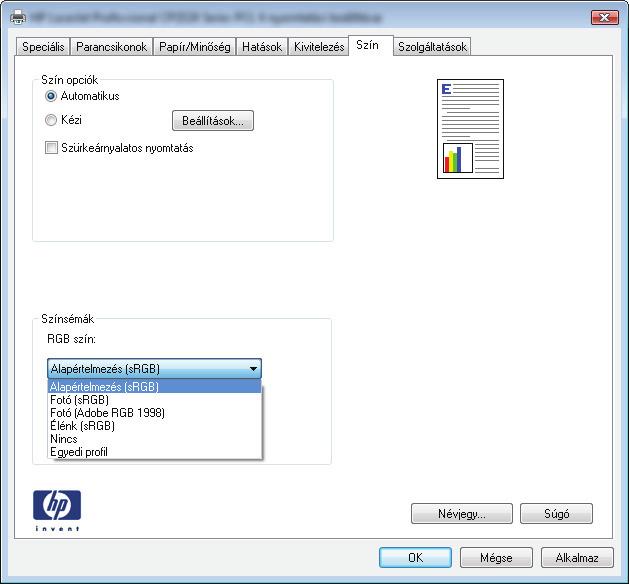629x584 pixels.
Task: Choose Fotó (Adobe RGB 1998) option
Action: [154, 413]
